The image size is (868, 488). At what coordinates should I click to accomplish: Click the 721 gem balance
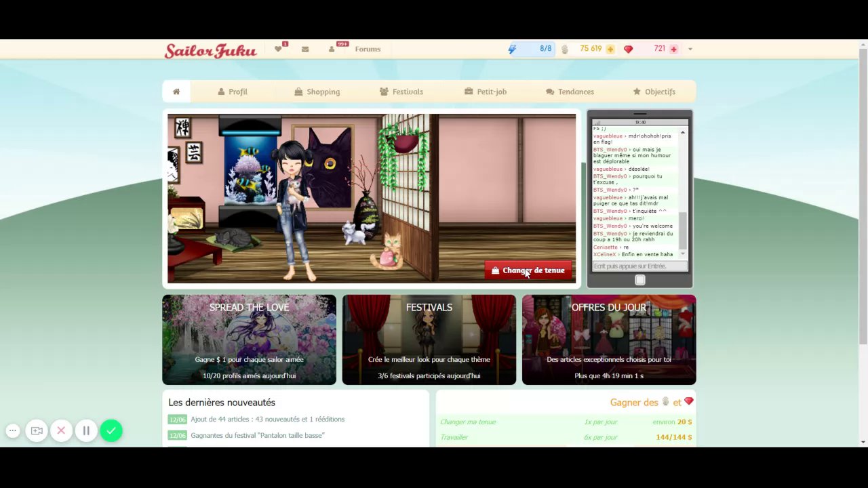click(x=659, y=49)
